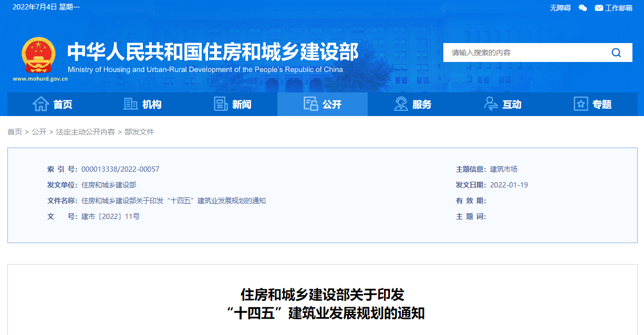Click the 无障碍 accessibility link

[x=560, y=8]
